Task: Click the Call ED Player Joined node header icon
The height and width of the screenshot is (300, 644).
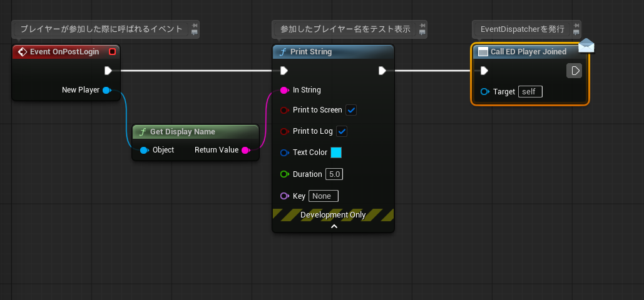Action: coord(483,52)
